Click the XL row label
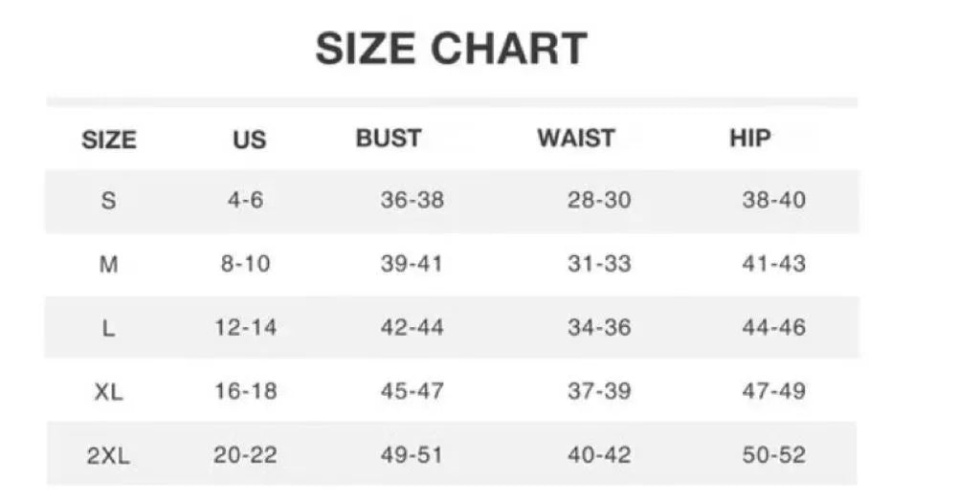 pos(109,391)
